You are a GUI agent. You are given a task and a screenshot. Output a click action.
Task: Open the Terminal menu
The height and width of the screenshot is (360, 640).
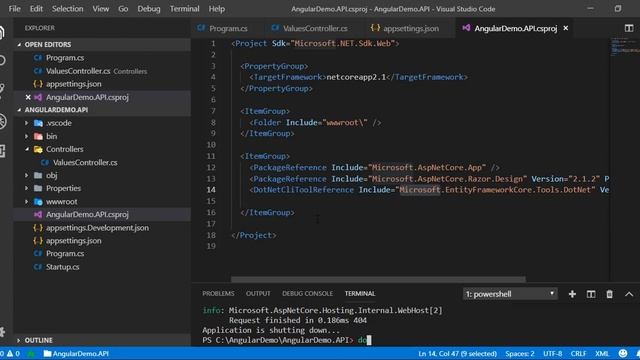[184, 9]
